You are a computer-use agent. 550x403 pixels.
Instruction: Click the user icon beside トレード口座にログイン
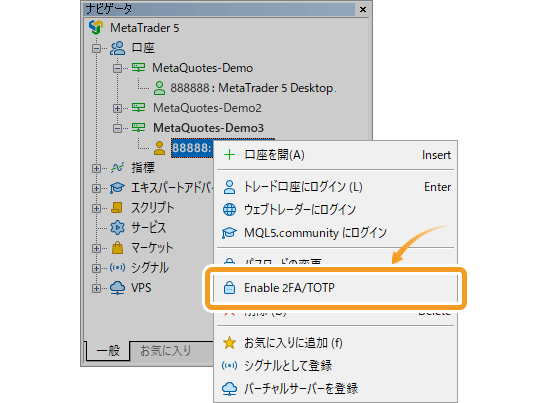pos(229,187)
